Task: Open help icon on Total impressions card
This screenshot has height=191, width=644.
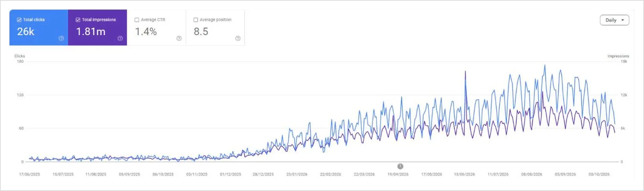Action: click(x=120, y=38)
